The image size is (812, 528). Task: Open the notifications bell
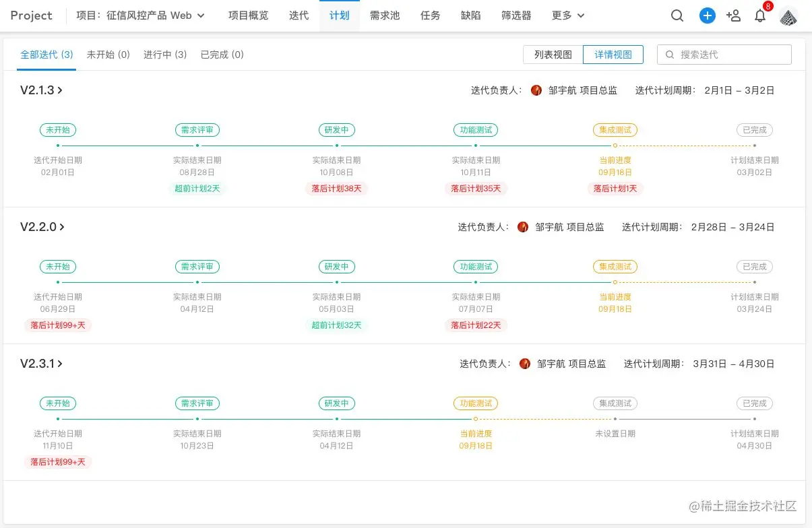pyautogui.click(x=760, y=16)
